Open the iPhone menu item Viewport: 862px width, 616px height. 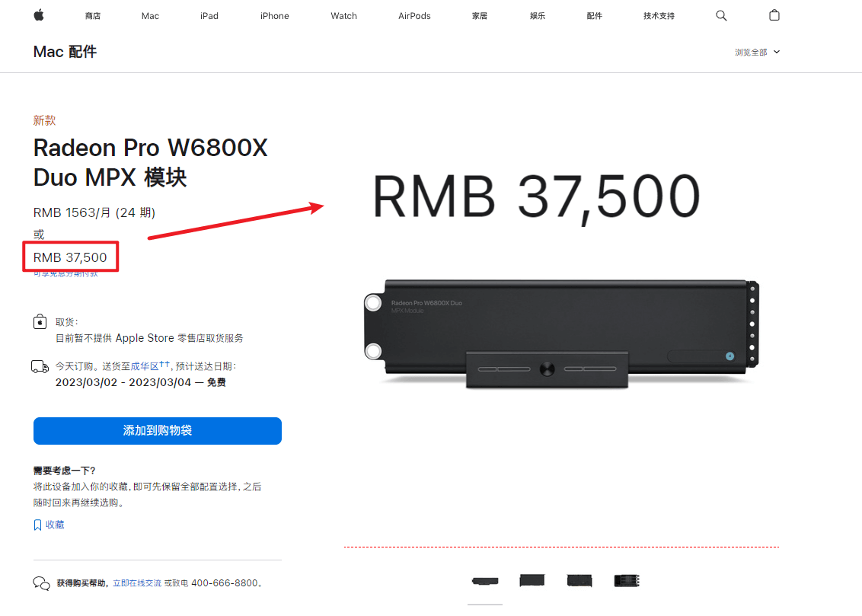[x=274, y=16]
